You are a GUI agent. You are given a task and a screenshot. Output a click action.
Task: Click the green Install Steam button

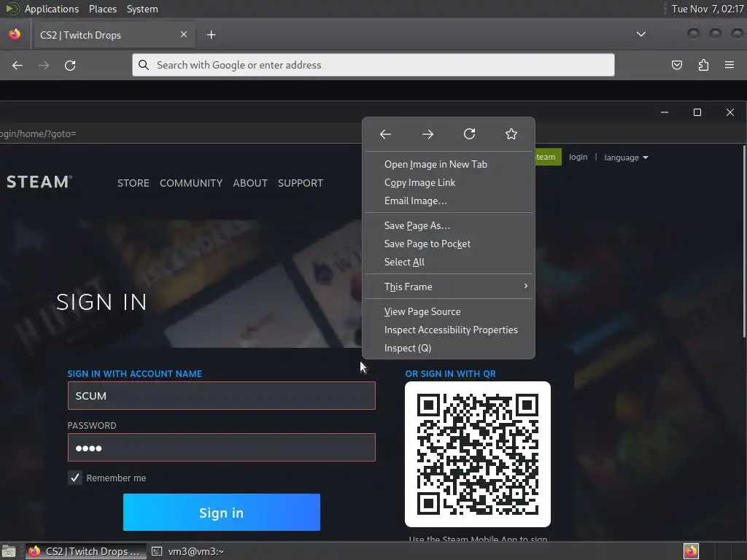(548, 157)
